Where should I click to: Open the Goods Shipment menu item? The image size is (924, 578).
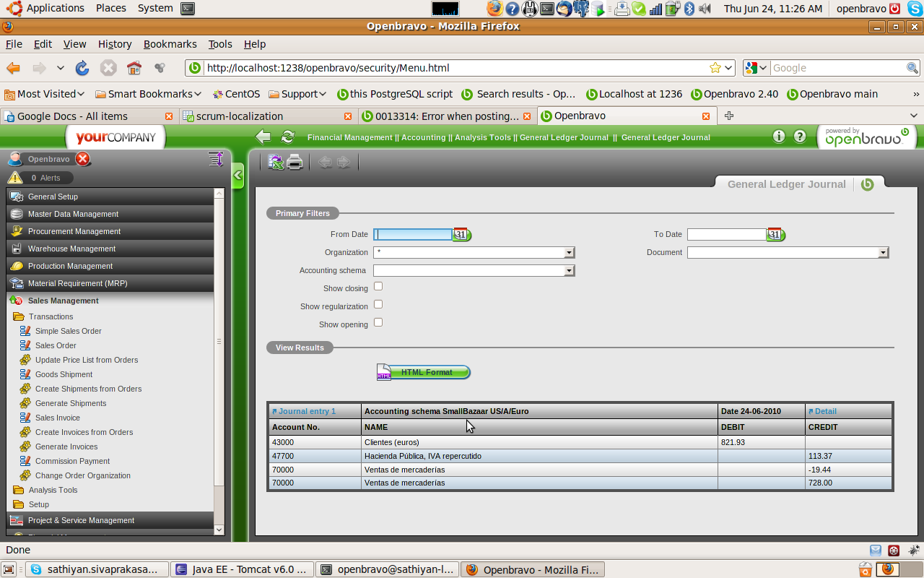point(64,374)
